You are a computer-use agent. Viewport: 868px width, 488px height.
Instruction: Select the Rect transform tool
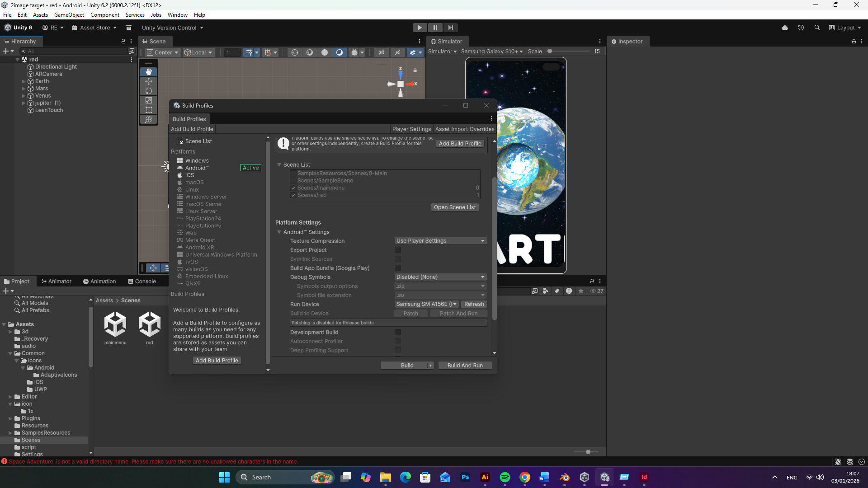[148, 110]
